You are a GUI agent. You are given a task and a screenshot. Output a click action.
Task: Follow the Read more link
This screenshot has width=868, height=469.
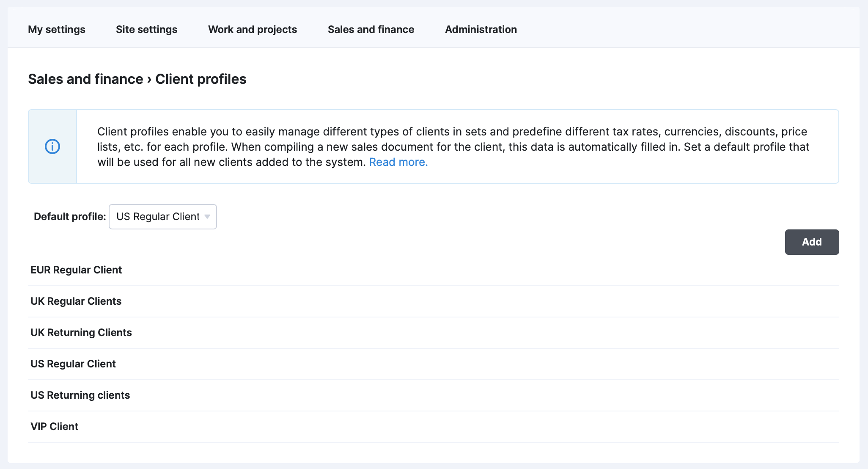(x=398, y=162)
